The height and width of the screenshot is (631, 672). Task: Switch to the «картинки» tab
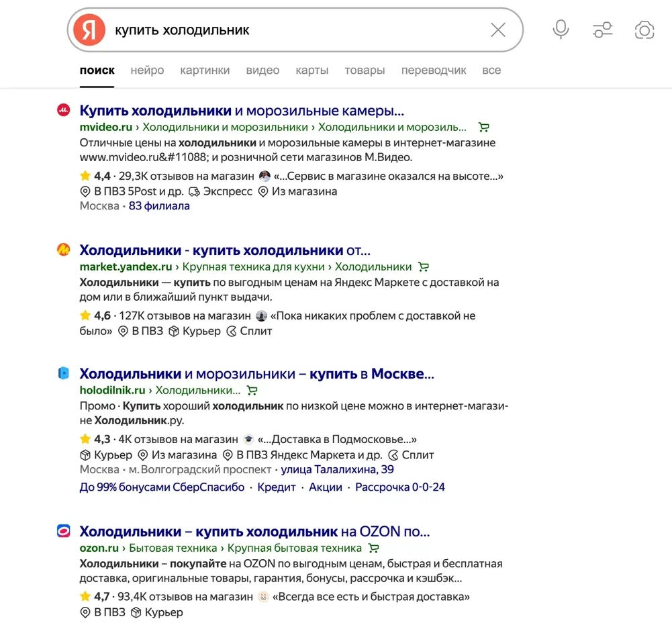[x=205, y=70]
